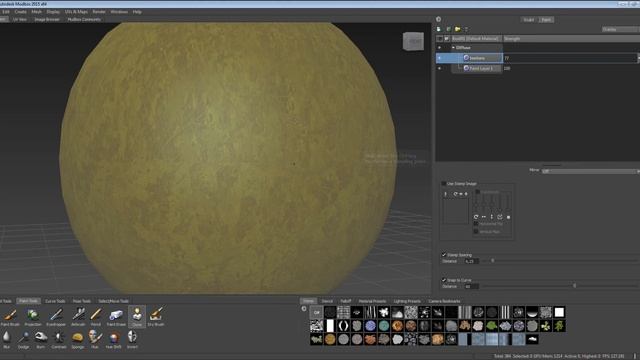
Task: Toggle visibility of Diffuse channel
Action: (x=439, y=48)
